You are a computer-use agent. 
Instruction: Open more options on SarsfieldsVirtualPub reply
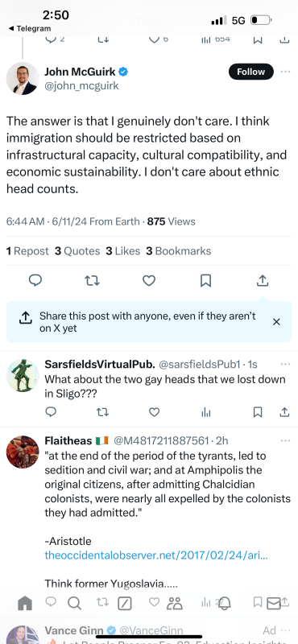click(285, 364)
